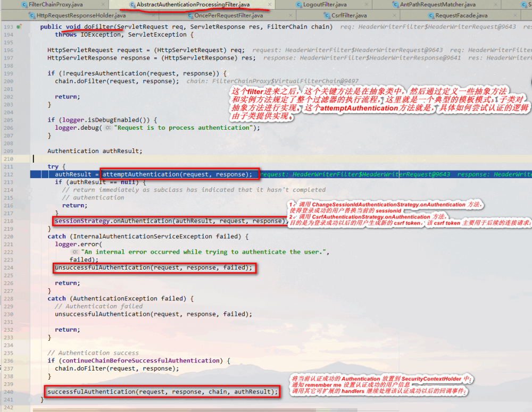Click "// Authentication failed" comment at line 229

(x=99, y=306)
